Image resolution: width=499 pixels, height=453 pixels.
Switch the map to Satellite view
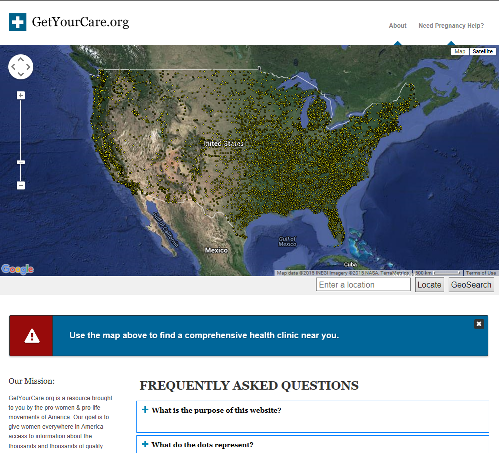coord(483,51)
